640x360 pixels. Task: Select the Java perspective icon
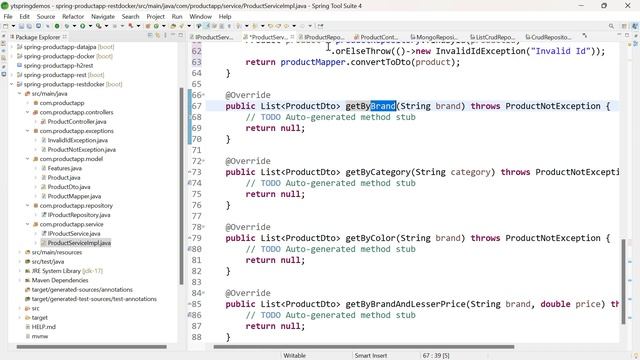pos(635,26)
